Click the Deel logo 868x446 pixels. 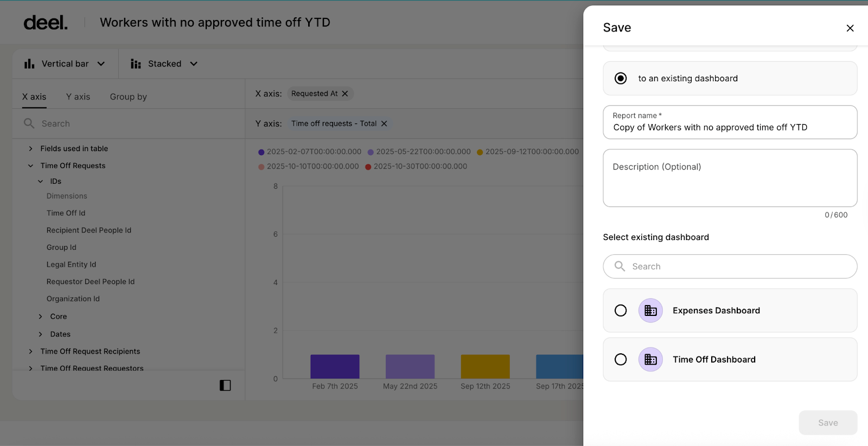tap(46, 23)
